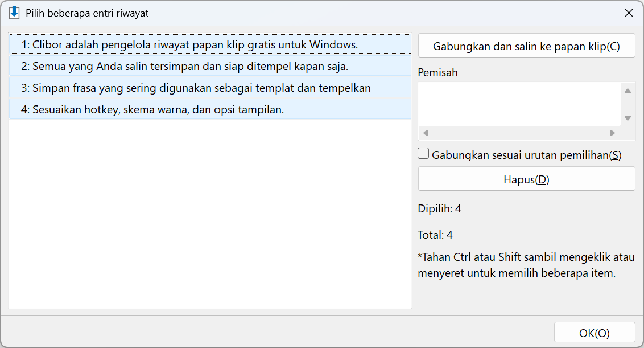This screenshot has width=644, height=348.
Task: Click the Pemisah label
Action: (x=438, y=72)
